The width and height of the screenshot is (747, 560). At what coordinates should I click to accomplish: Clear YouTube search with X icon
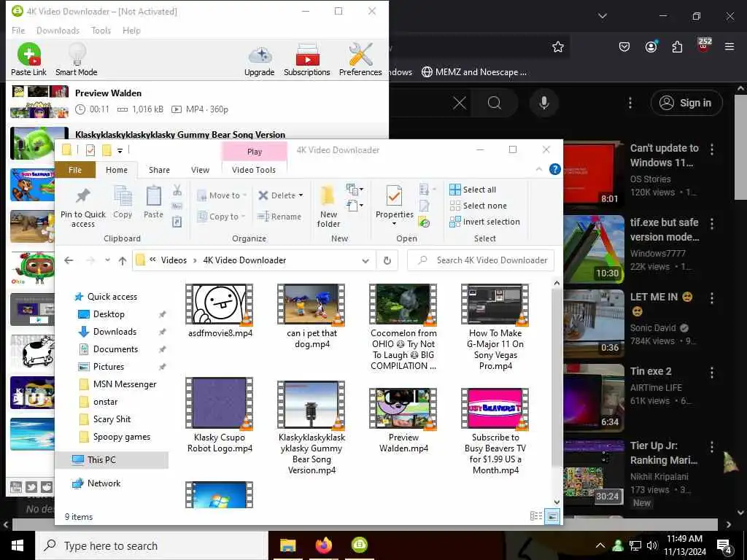[x=460, y=103]
